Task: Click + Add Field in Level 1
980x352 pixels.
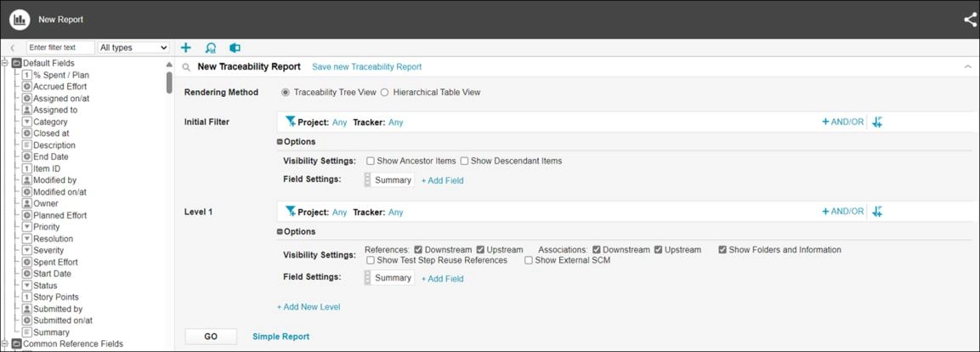Action: [x=443, y=279]
